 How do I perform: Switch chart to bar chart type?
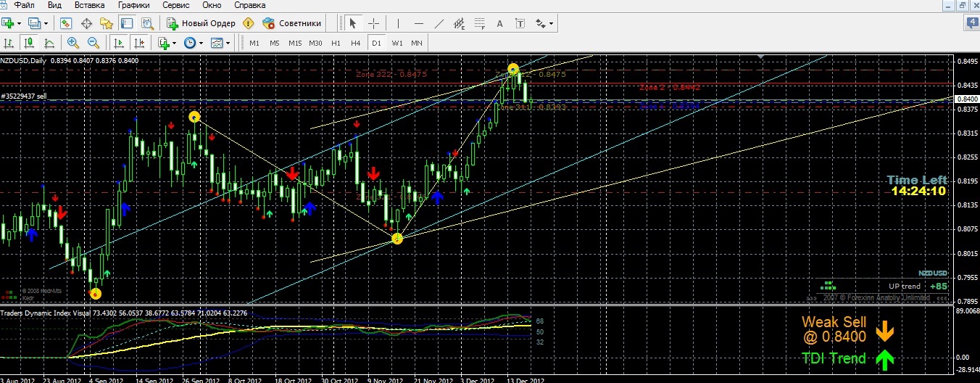(10, 43)
